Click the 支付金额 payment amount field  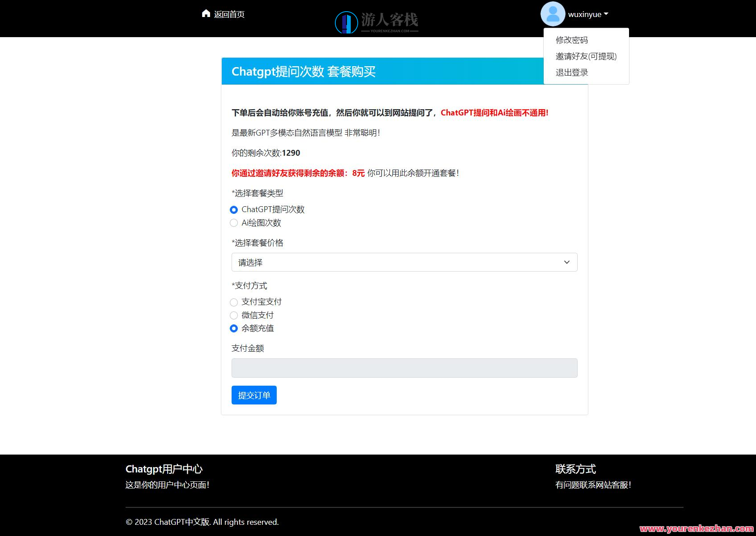click(x=404, y=368)
